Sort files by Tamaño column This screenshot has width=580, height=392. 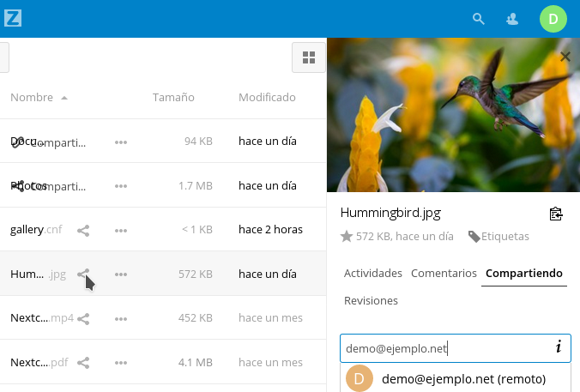click(x=173, y=97)
